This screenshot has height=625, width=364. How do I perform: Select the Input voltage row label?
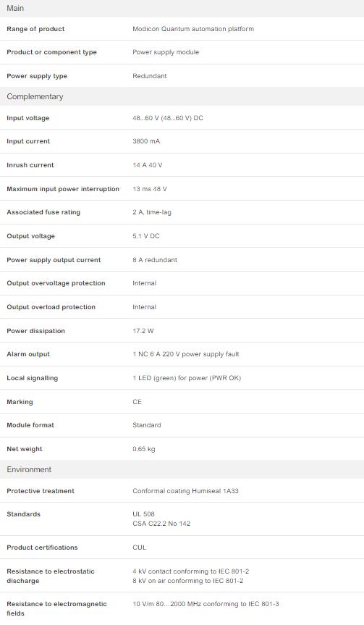click(28, 118)
